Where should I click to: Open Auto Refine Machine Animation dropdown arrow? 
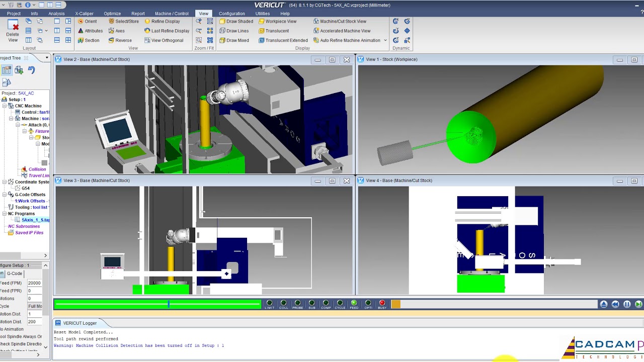coord(385,40)
